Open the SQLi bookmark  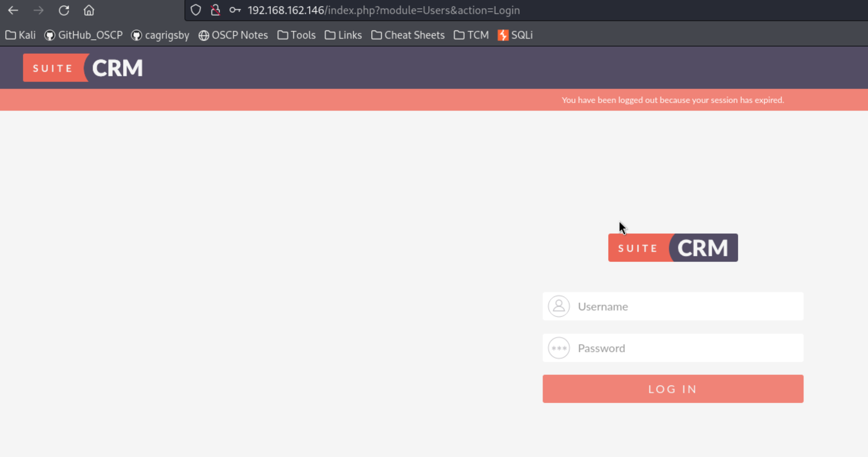(x=515, y=35)
